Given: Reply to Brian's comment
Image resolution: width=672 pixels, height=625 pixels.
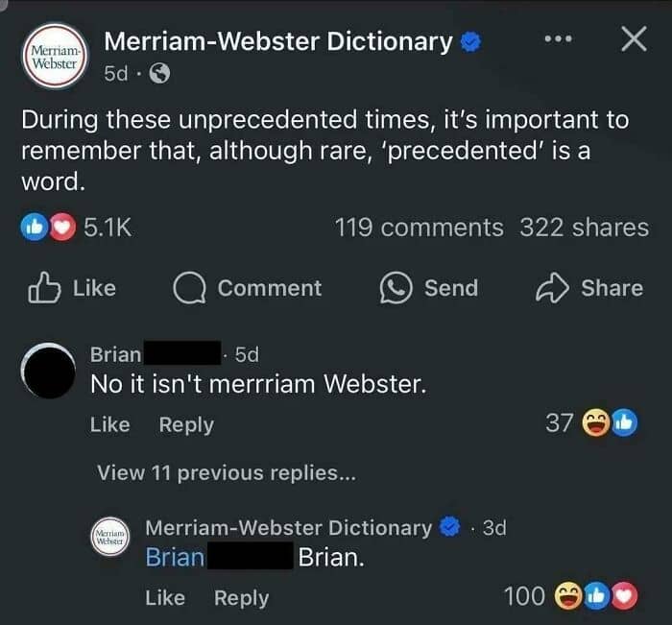Looking at the screenshot, I should 186,424.
